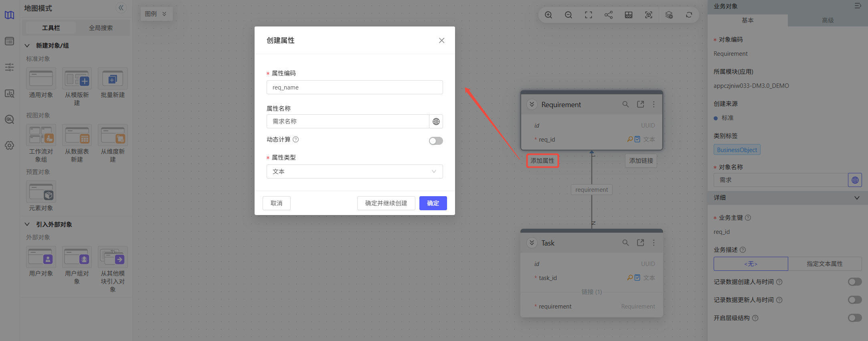Click the focus capture toolbar icon
This screenshot has width=868, height=341.
(x=649, y=15)
